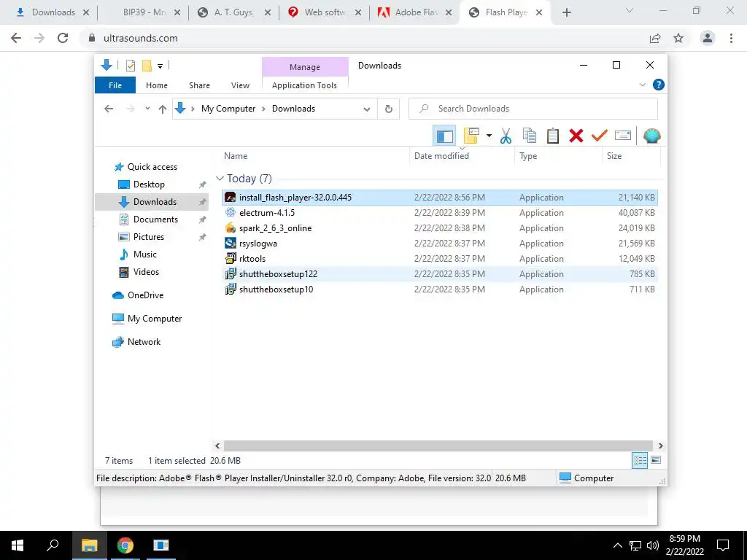Image resolution: width=747 pixels, height=560 pixels.
Task: Sort files by the Name column
Action: click(236, 156)
